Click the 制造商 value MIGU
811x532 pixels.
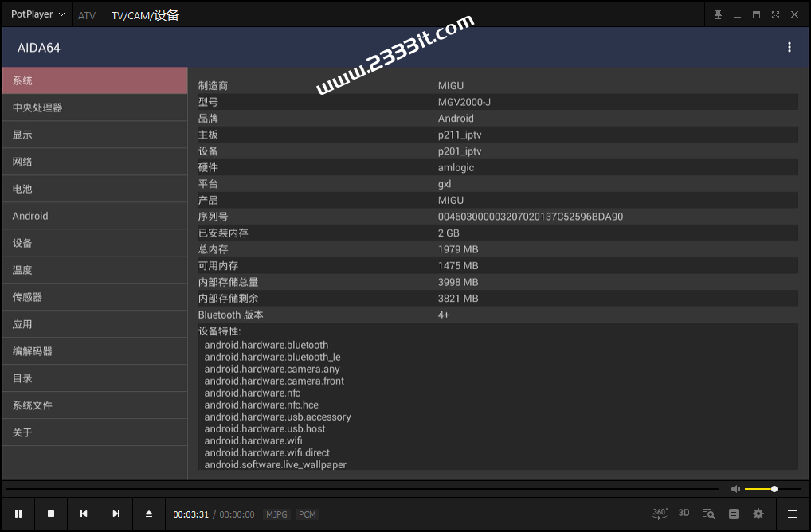click(x=451, y=86)
